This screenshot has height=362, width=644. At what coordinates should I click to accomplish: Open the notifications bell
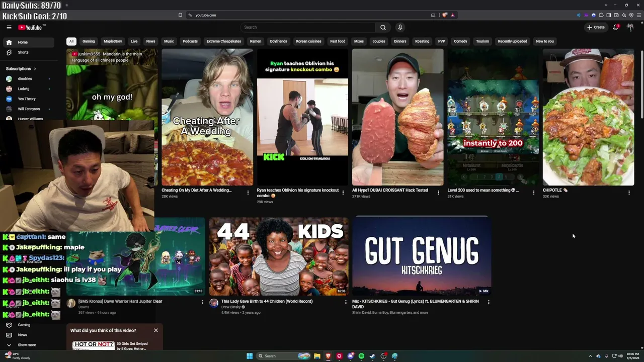click(615, 27)
